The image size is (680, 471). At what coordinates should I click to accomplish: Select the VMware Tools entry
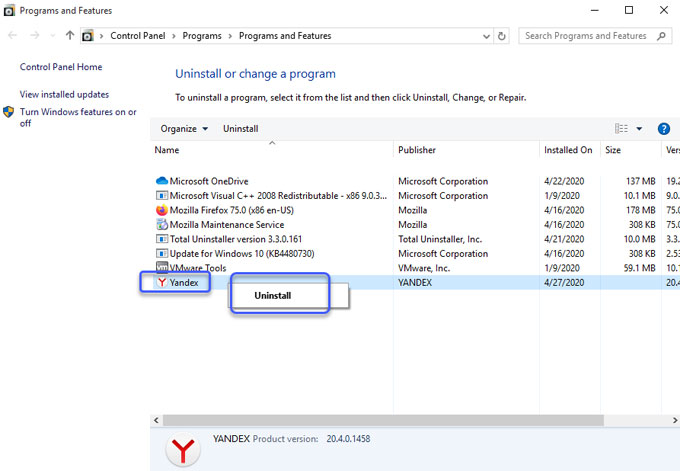[x=198, y=268]
